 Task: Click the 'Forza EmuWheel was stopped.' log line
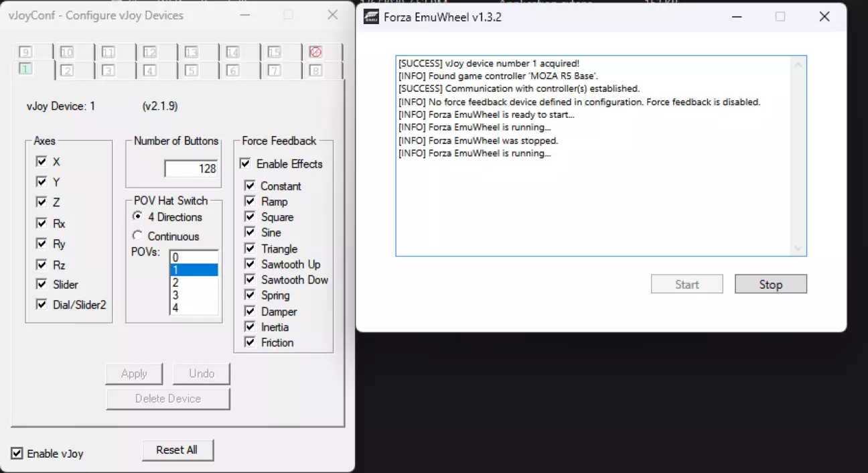click(x=478, y=141)
